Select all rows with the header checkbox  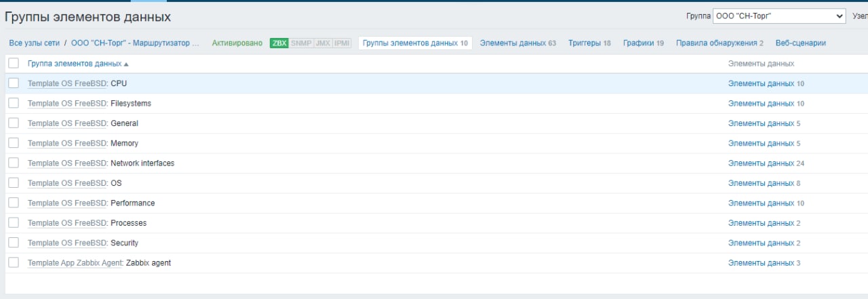[14, 63]
